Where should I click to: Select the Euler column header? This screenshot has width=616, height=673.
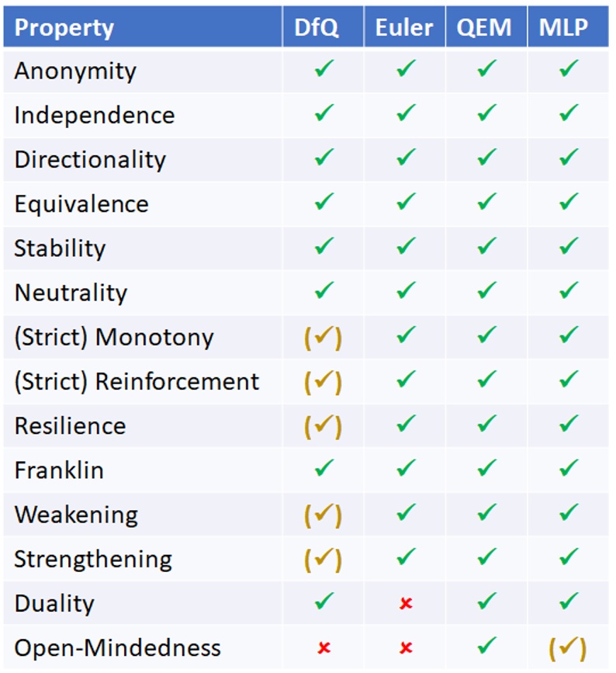click(x=404, y=28)
